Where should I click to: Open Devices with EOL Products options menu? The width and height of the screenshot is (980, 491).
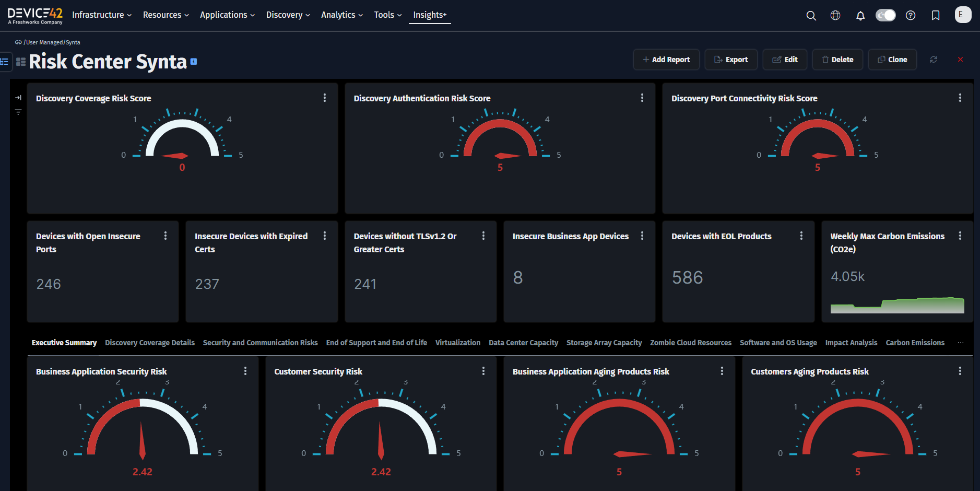click(801, 236)
